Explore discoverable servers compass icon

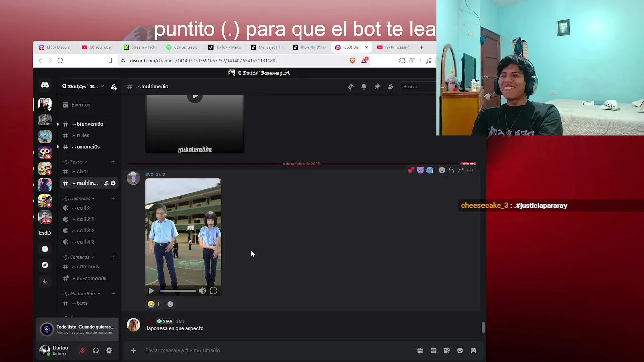pyautogui.click(x=45, y=265)
